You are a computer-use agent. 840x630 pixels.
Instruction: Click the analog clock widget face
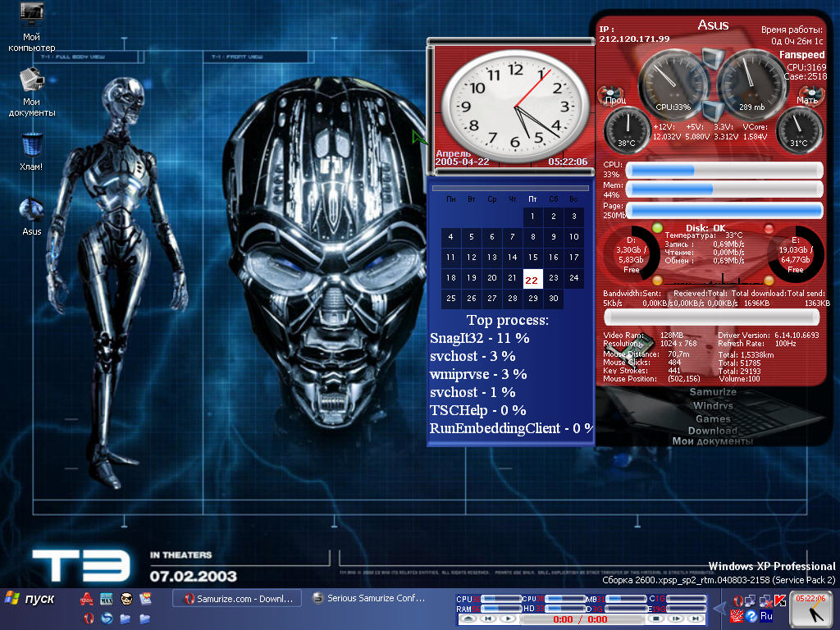click(x=515, y=107)
